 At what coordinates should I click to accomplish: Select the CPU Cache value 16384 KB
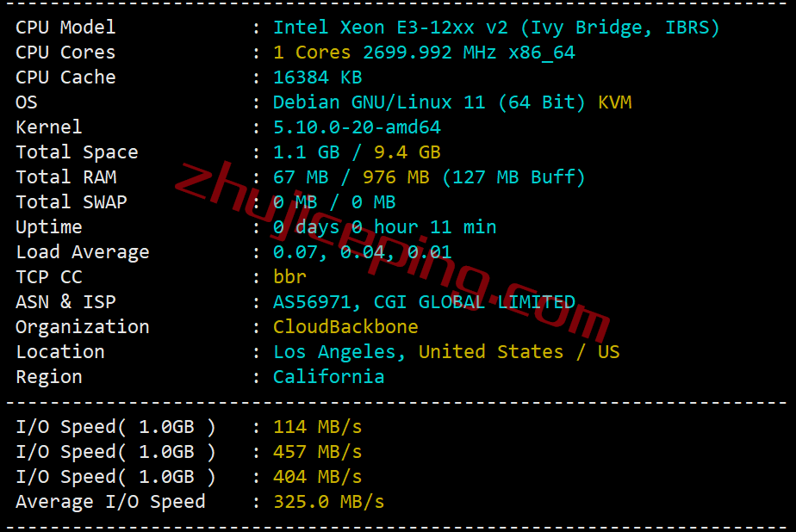point(317,77)
